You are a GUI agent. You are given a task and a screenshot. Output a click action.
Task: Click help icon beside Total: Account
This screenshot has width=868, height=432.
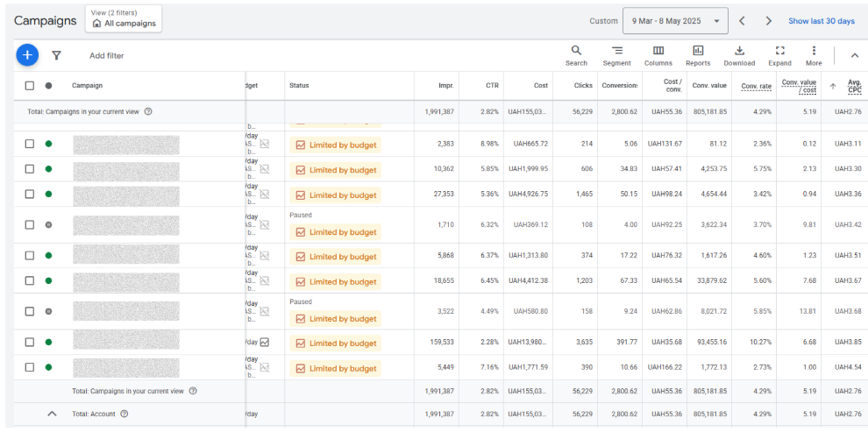125,414
